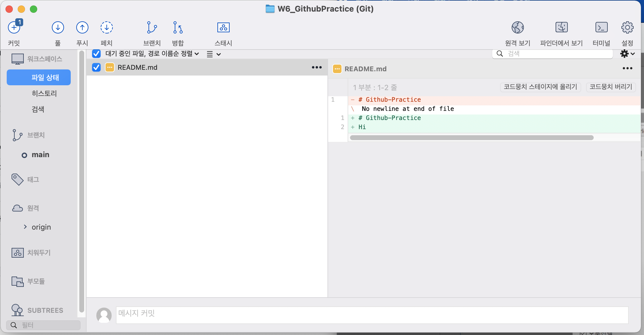Click the Stash (스태시) toolbar icon

(223, 28)
